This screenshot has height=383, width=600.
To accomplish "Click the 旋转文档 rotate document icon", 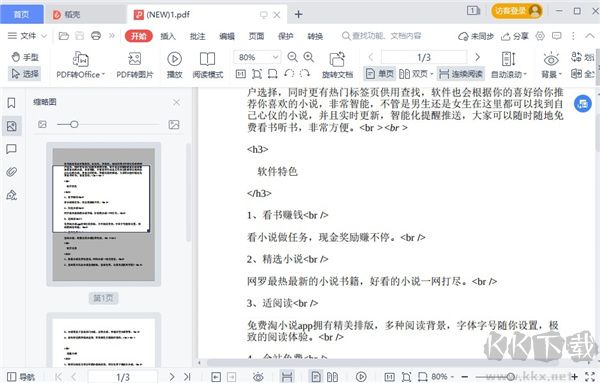I will point(337,59).
